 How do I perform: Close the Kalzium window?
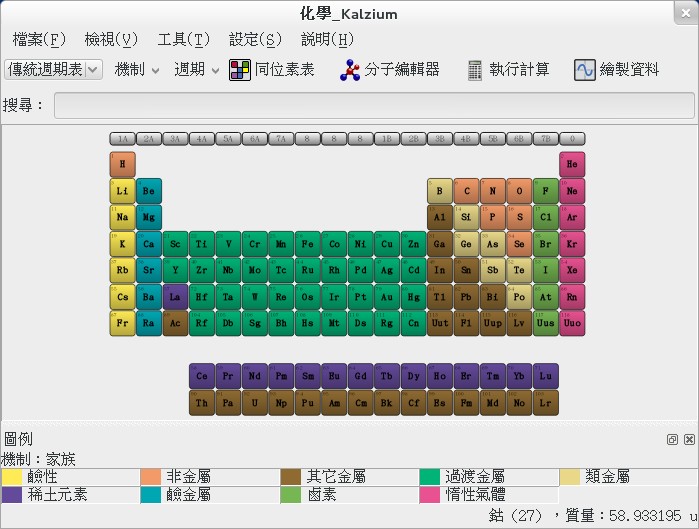pyautogui.click(x=686, y=13)
